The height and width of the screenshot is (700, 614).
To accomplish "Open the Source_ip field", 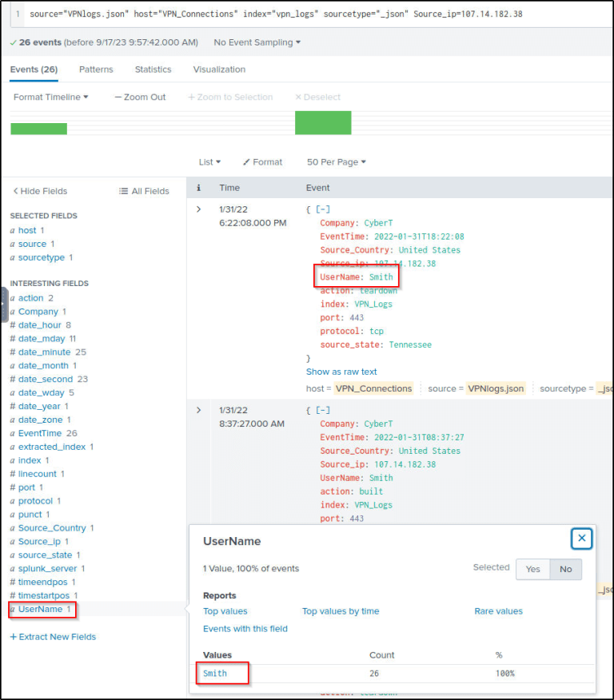I will click(39, 542).
